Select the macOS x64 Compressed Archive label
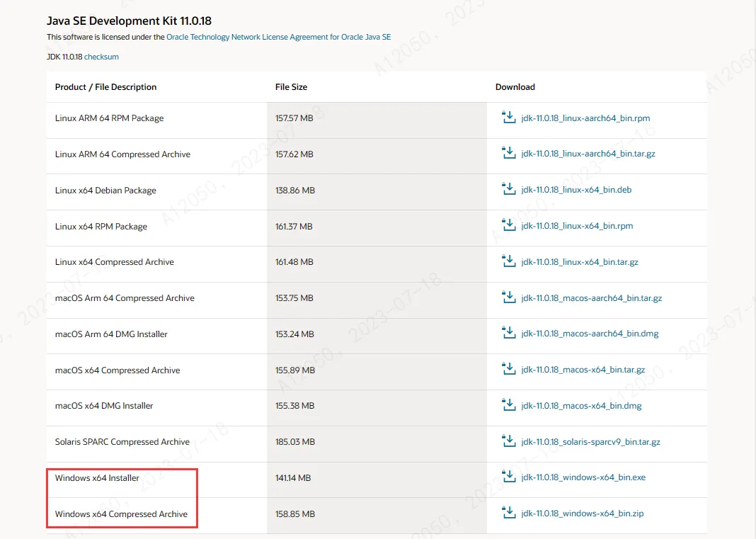756x539 pixels. [118, 370]
